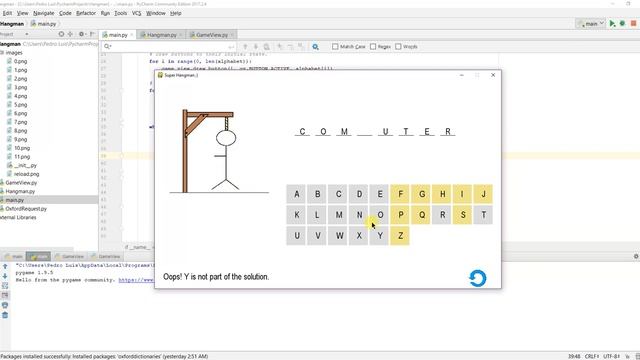The width and height of the screenshot is (640, 360).
Task: Open find in path from find bar
Action: (x=267, y=47)
